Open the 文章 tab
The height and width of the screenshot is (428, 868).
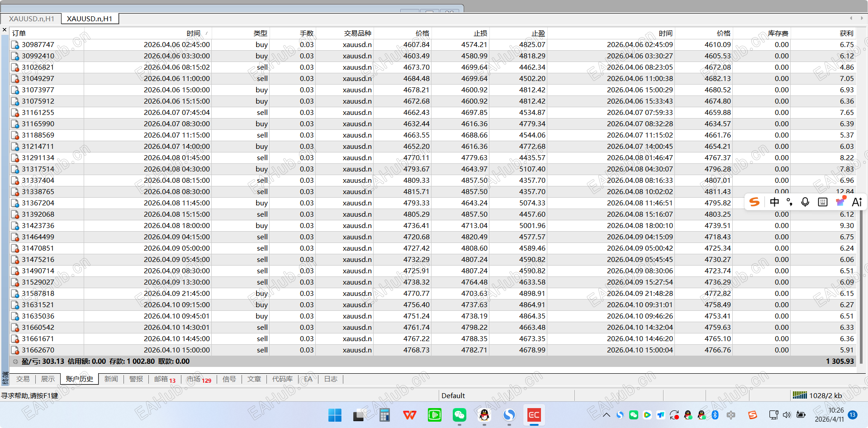254,379
